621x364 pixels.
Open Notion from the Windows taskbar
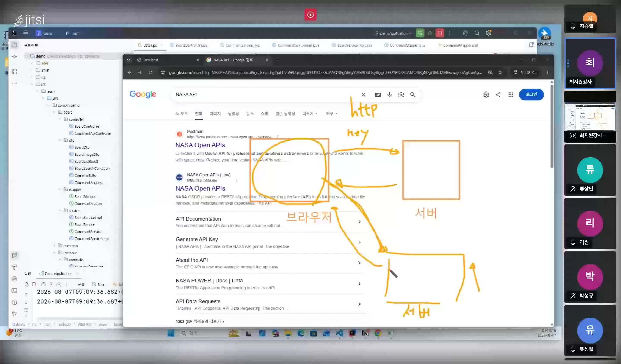365,333
